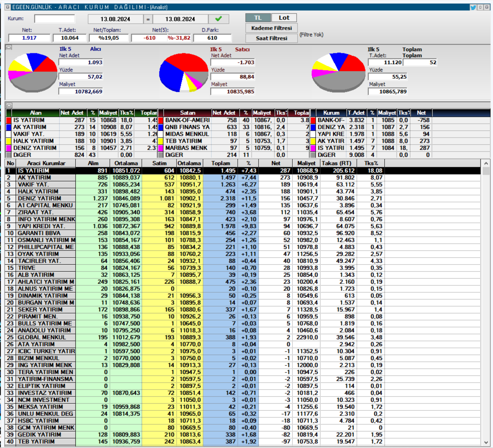Collapse the top-five tables panel with minus icon
493x448 pixels.
click(9, 105)
